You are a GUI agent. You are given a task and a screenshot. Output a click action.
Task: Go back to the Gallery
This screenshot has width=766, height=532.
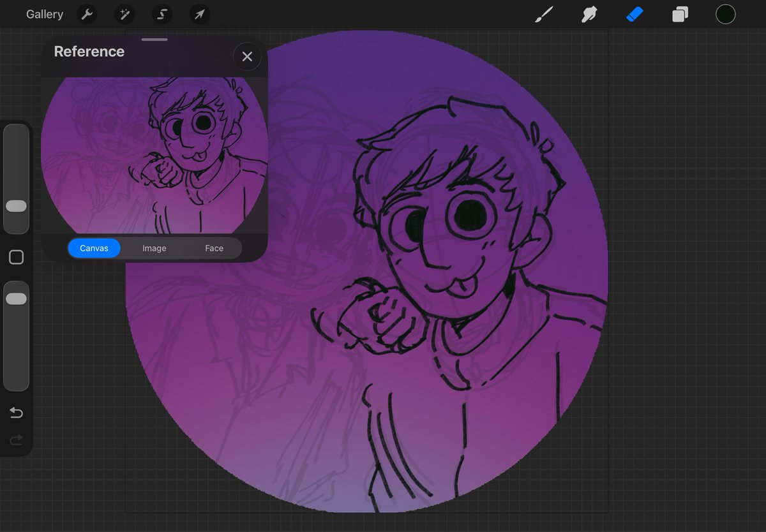click(x=44, y=14)
